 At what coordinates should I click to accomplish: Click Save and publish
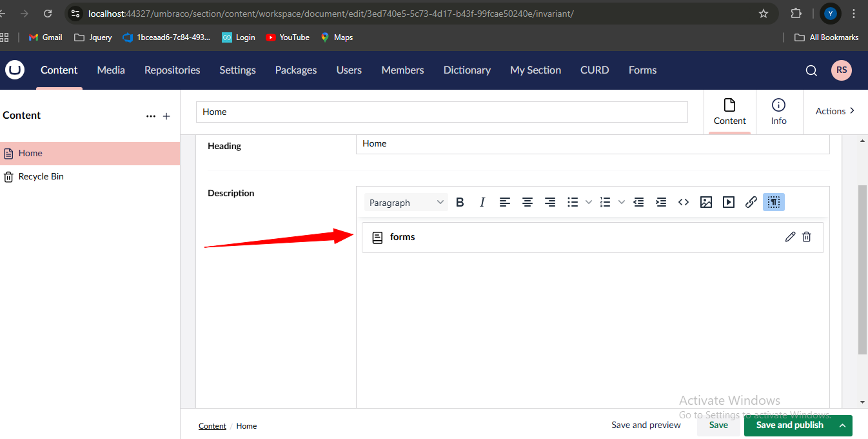(x=789, y=425)
